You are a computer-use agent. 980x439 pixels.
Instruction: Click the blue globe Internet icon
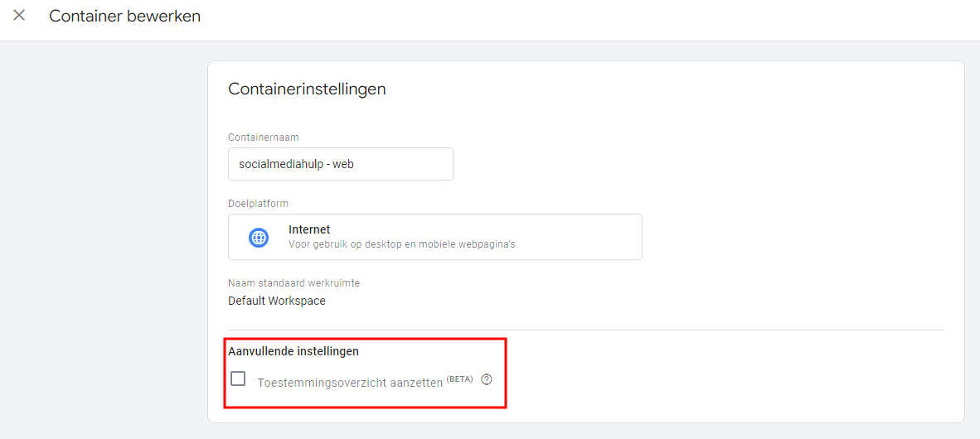coord(259,238)
